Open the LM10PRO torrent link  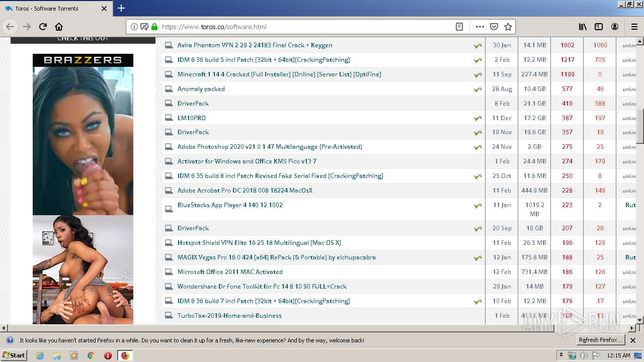(x=191, y=118)
